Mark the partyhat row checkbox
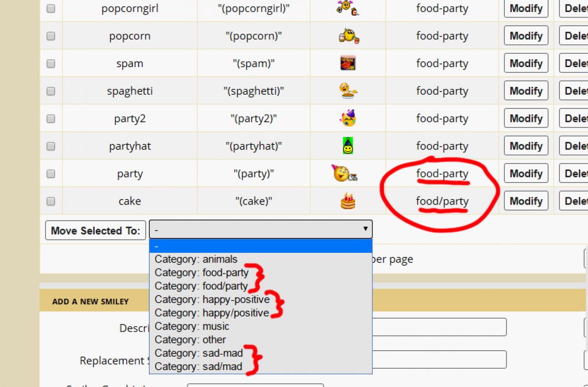This screenshot has width=588, height=387. [51, 146]
